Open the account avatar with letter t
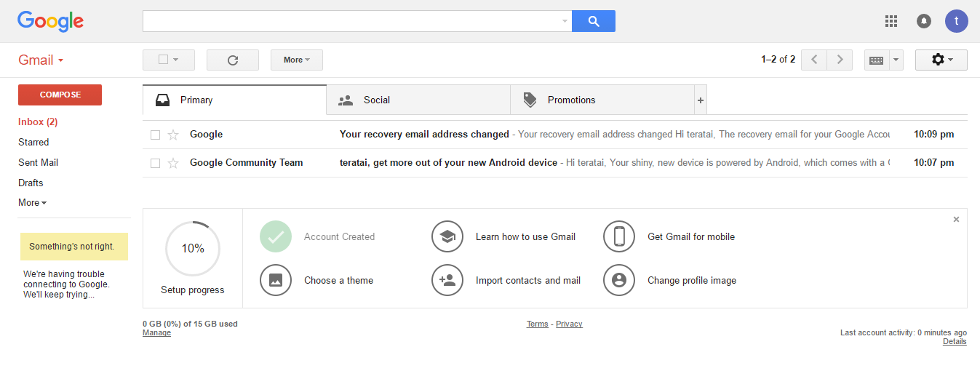This screenshot has width=980, height=379. click(x=957, y=21)
